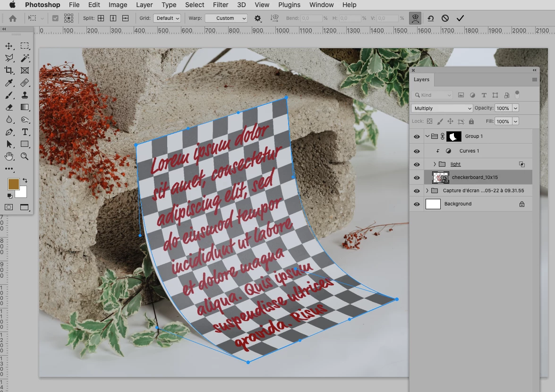Select the Blur tool
Viewport: 555px width, 392px height.
[x=9, y=119]
